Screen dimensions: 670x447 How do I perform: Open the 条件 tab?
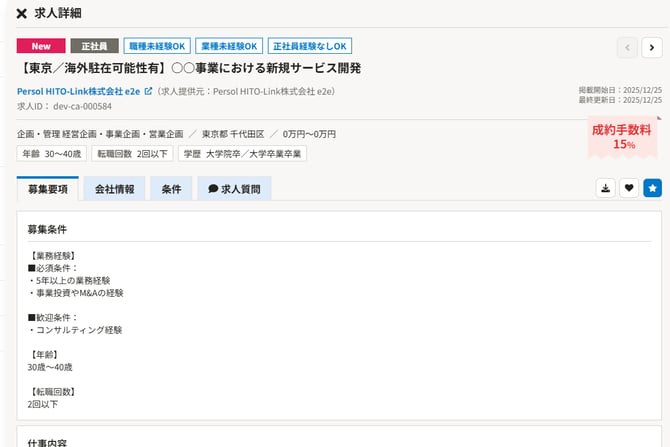tap(171, 188)
